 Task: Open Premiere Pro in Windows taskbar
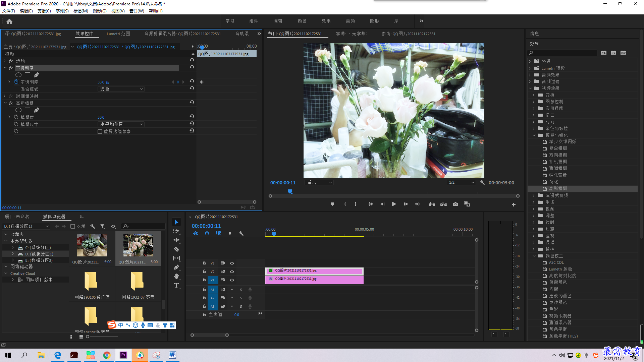click(123, 355)
